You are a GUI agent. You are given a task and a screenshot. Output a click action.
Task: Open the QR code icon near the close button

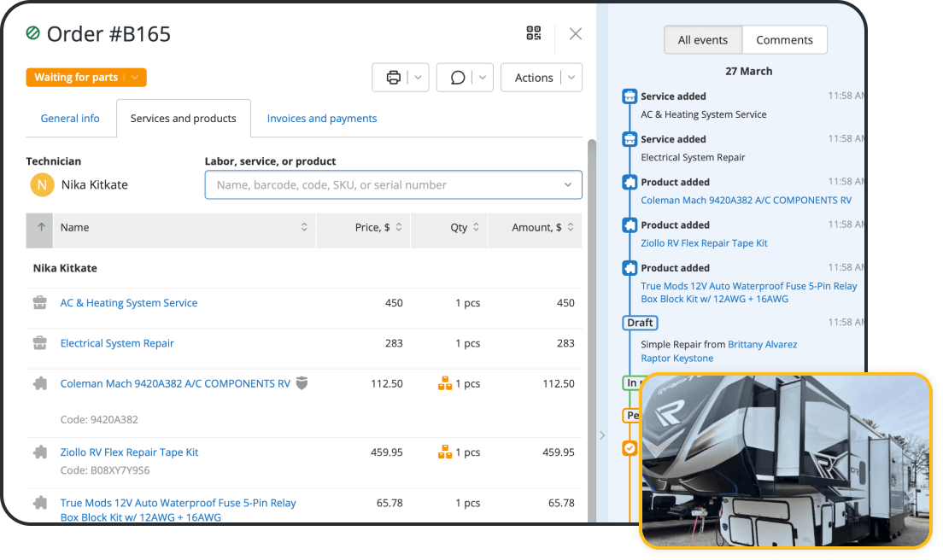tap(533, 33)
